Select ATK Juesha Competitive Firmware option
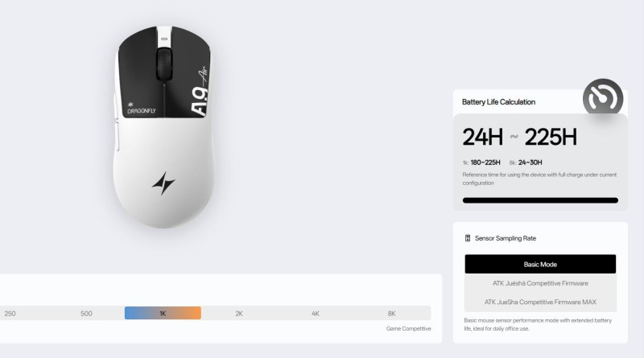The width and height of the screenshot is (644, 358). coord(540,283)
